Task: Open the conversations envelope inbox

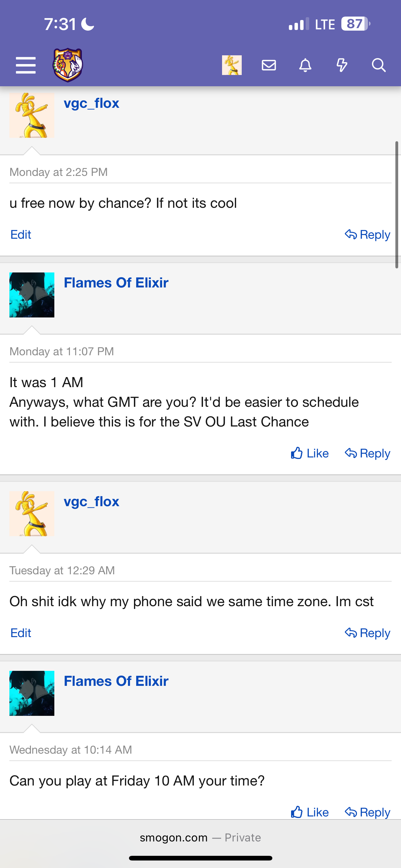Action: [x=269, y=65]
